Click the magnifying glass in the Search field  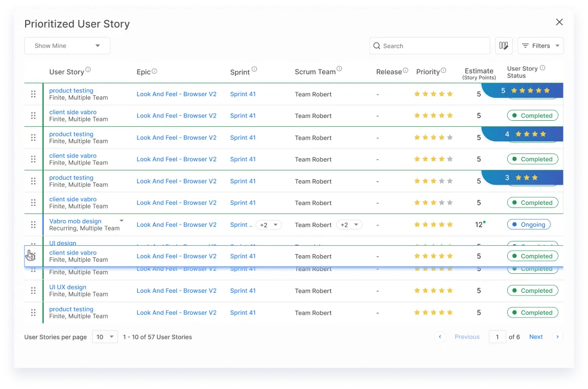(377, 46)
